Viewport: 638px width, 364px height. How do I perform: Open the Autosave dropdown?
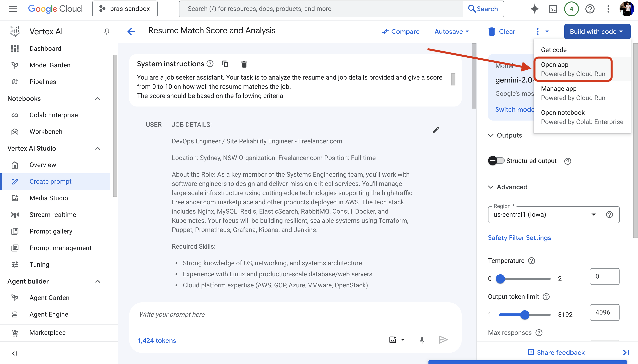coord(452,32)
